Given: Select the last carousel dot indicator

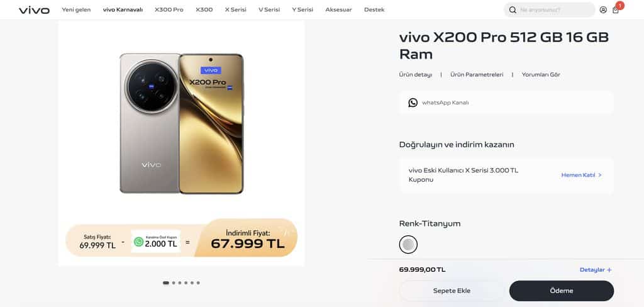Looking at the screenshot, I should 198,282.
